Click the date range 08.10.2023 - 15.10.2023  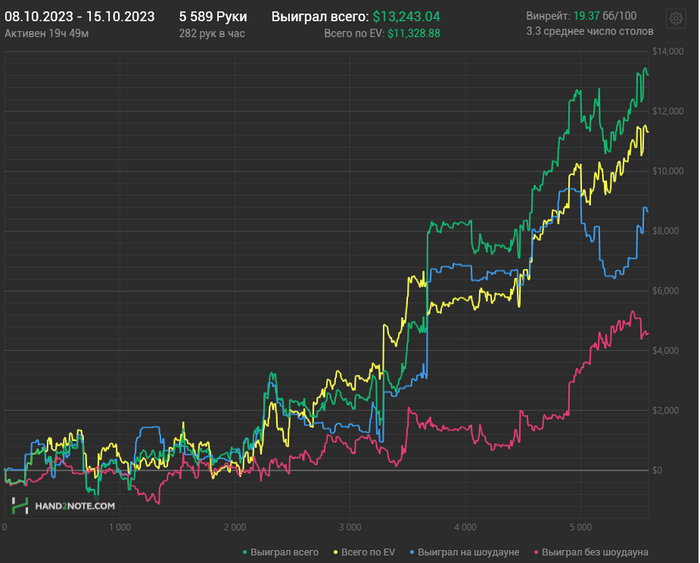point(79,17)
